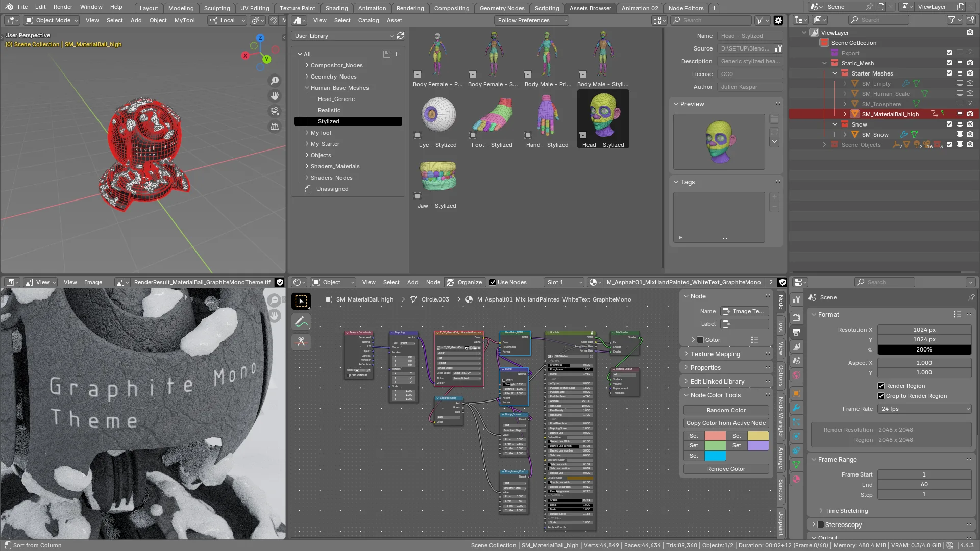Open the Catalog menu in the asset browser
This screenshot has height=551, width=980.
point(369,20)
